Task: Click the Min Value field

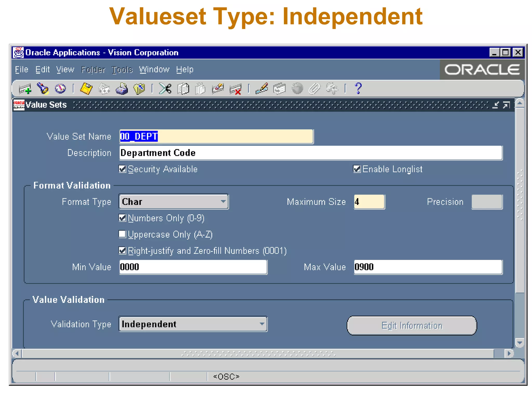Action: [193, 267]
